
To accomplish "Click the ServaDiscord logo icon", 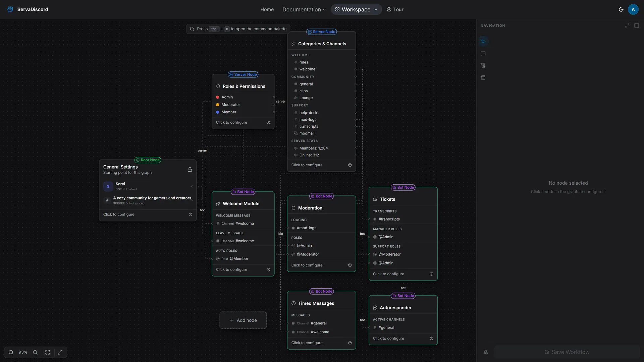I will 10,9.
